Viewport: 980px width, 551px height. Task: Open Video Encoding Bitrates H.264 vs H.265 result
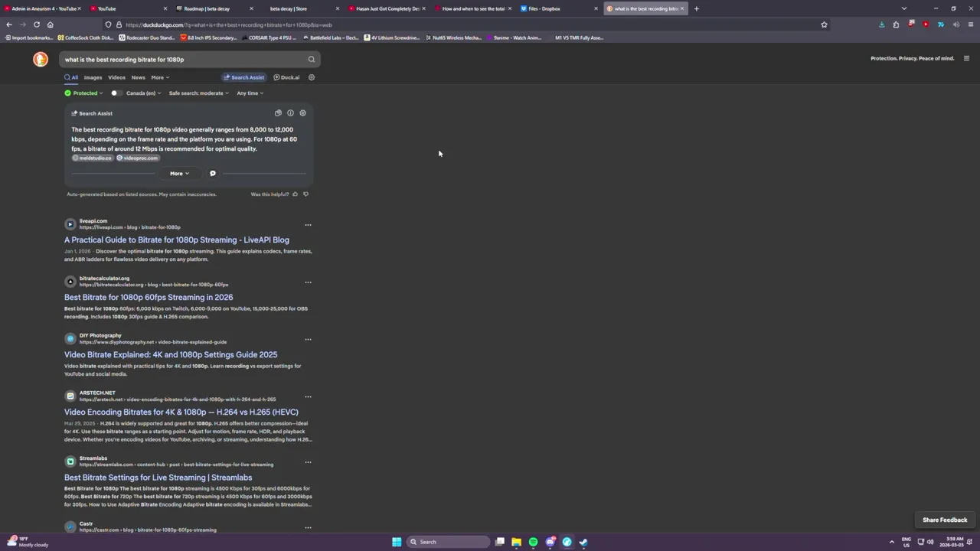tap(181, 412)
